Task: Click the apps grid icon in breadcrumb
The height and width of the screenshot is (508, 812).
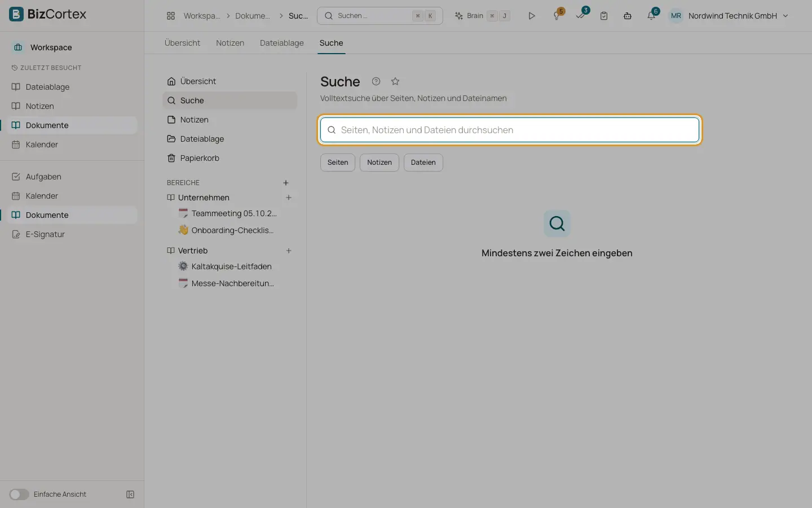Action: [171, 16]
